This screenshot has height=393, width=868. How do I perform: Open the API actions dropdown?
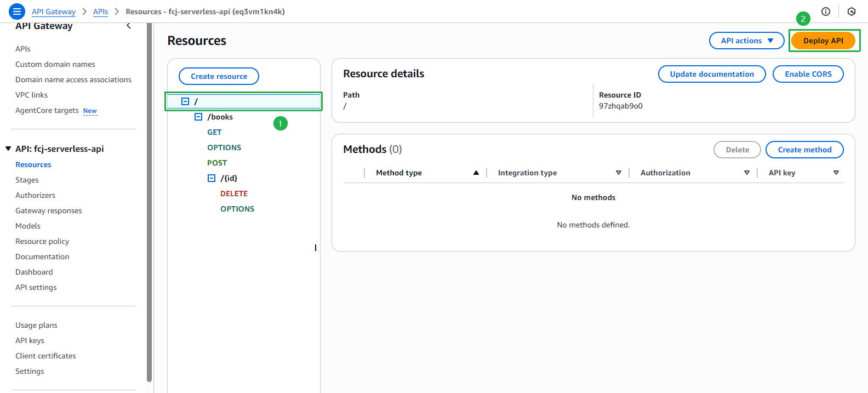(746, 41)
